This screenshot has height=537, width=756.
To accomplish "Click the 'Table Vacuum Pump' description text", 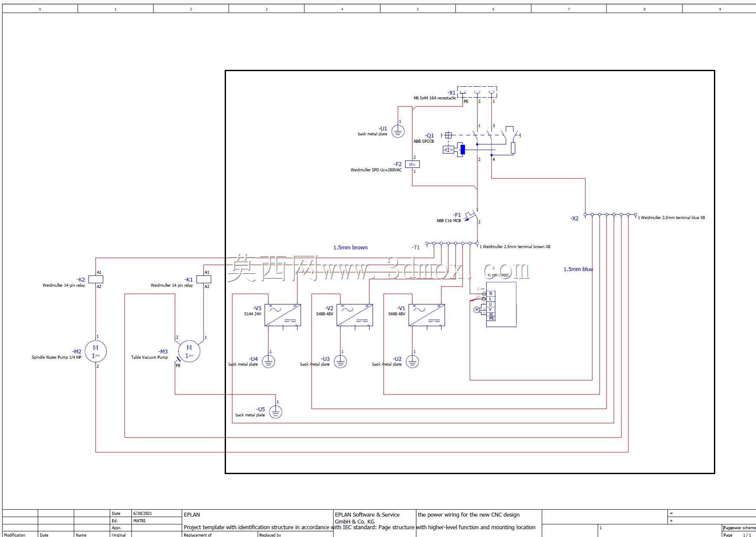I will (x=149, y=357).
